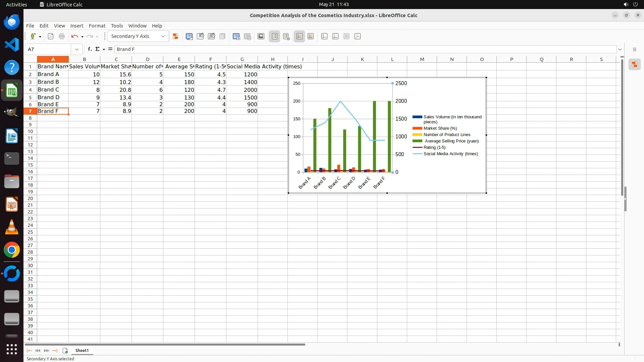Viewport: 644px width, 362px height.
Task: Expand the Secondary Y Axis element dropdown
Action: (163, 36)
